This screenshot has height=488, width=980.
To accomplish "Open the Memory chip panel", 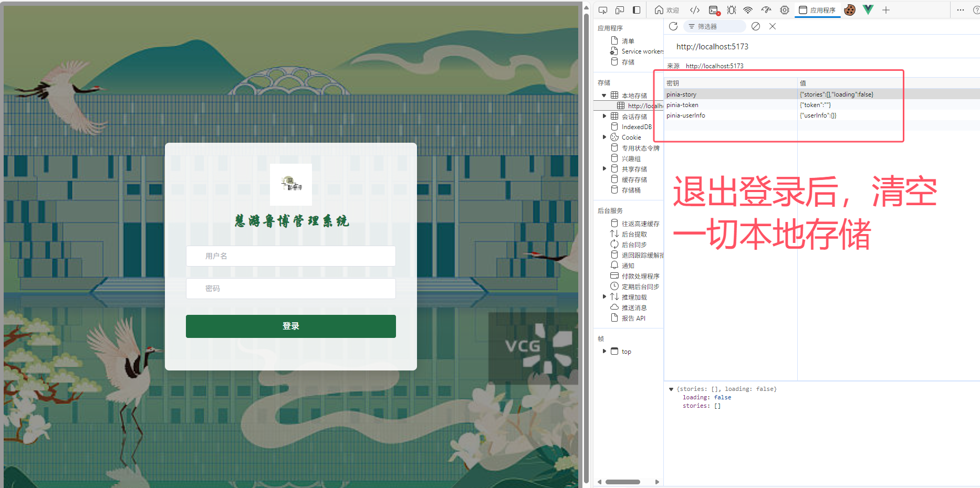I will (785, 10).
